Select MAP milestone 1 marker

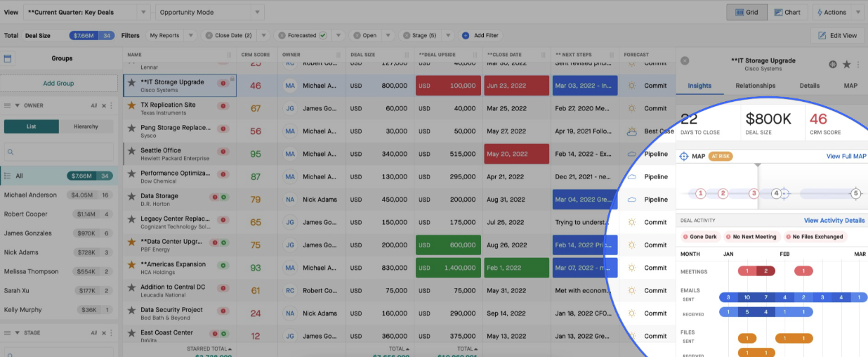click(x=700, y=193)
